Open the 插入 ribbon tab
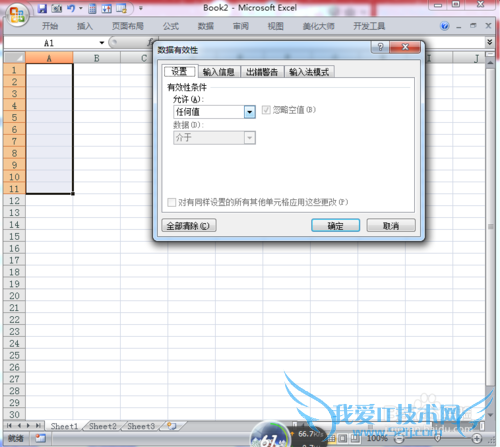The width and height of the screenshot is (500, 447). (x=85, y=26)
